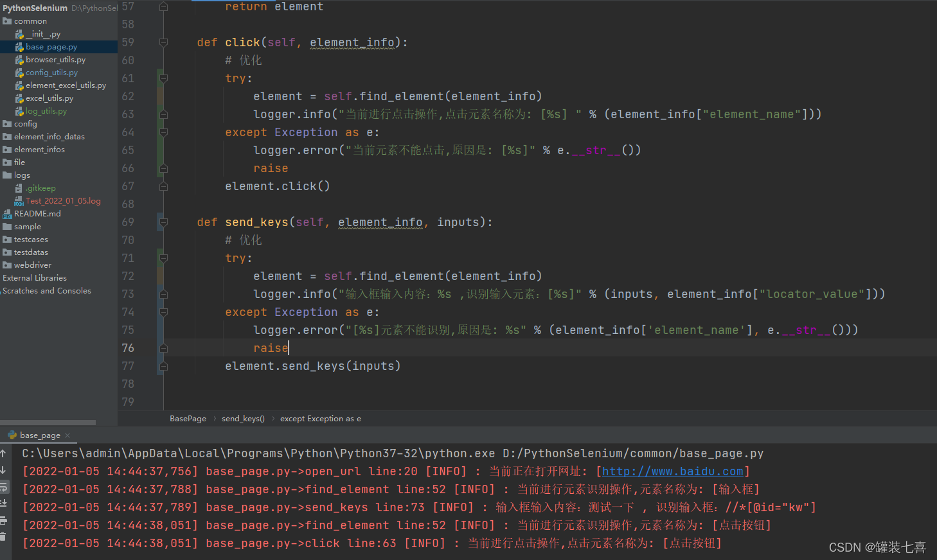This screenshot has height=560, width=937.
Task: Select __init__.py in the project tree
Action: [x=43, y=34]
